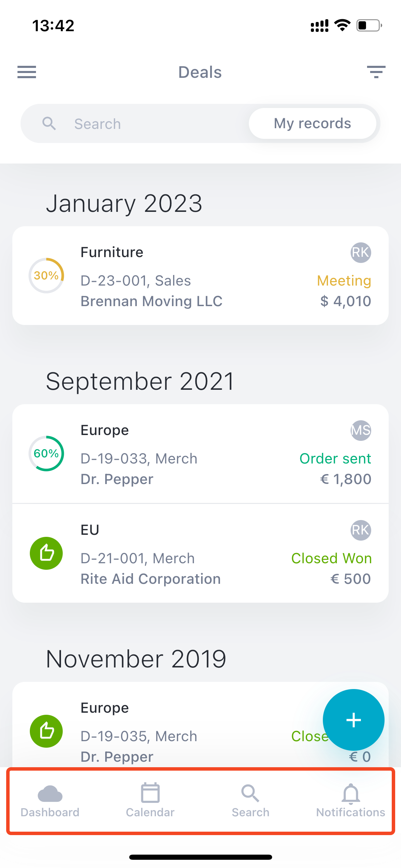Viewport: 401px width, 868px height.
Task: Click the 30% progress ring
Action: 46,275
